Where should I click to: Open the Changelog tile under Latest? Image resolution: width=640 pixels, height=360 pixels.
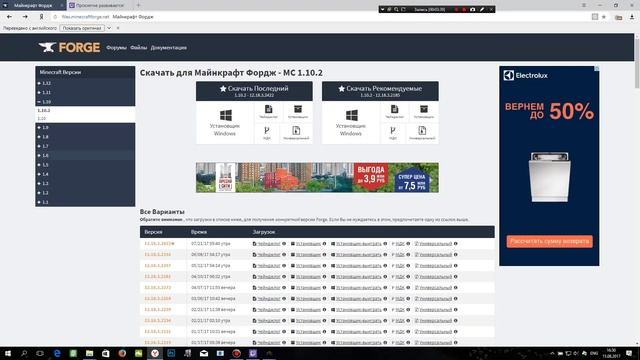(268, 111)
